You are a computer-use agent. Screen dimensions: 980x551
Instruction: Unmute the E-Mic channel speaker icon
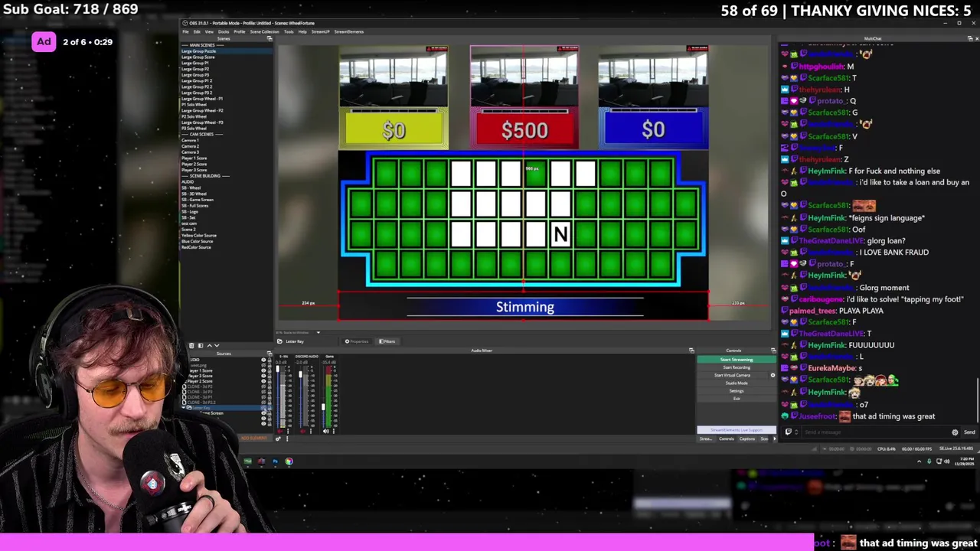pos(280,431)
